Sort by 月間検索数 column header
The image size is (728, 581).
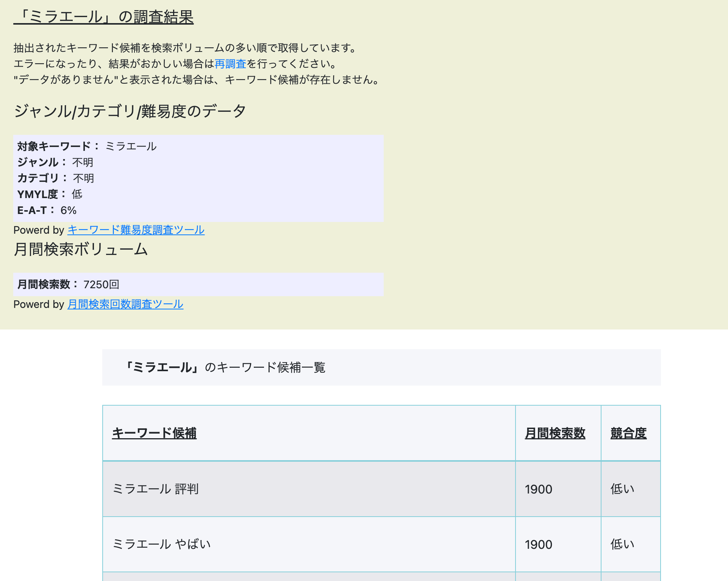point(555,433)
